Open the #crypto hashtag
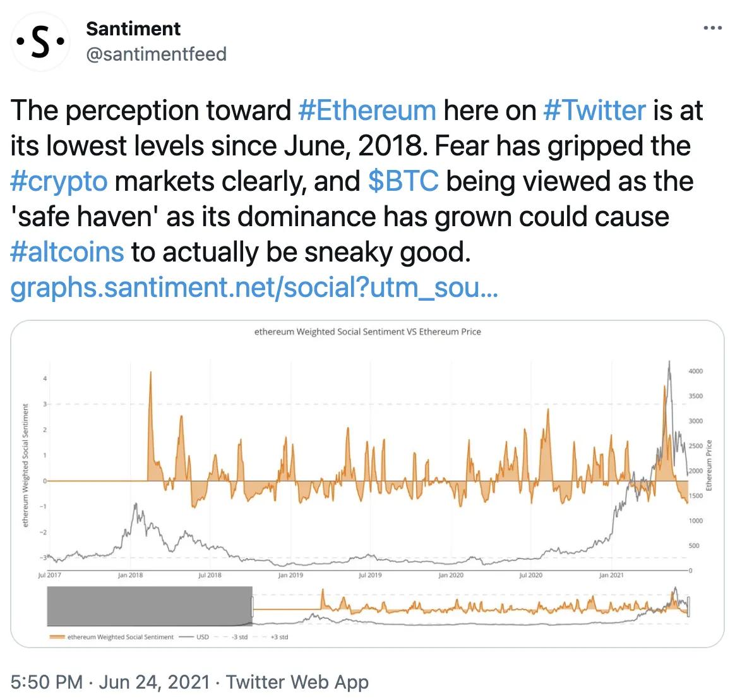The height and width of the screenshot is (700, 735). point(59,181)
